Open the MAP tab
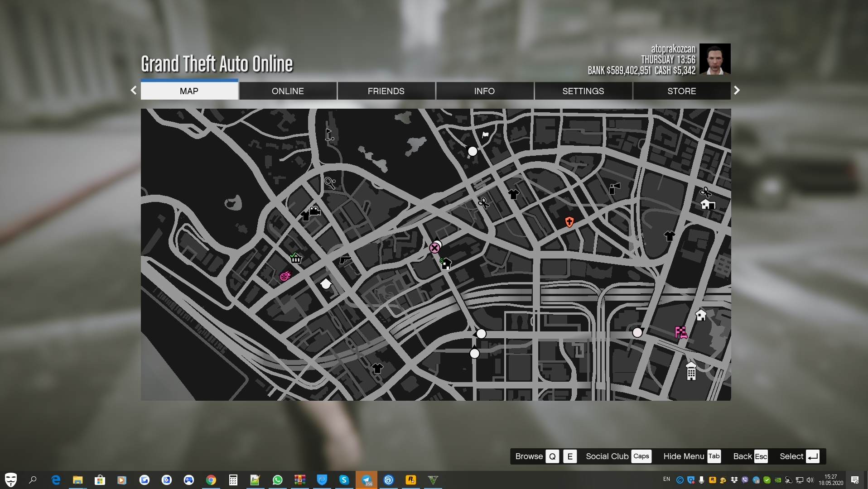The height and width of the screenshot is (489, 868). [x=189, y=91]
